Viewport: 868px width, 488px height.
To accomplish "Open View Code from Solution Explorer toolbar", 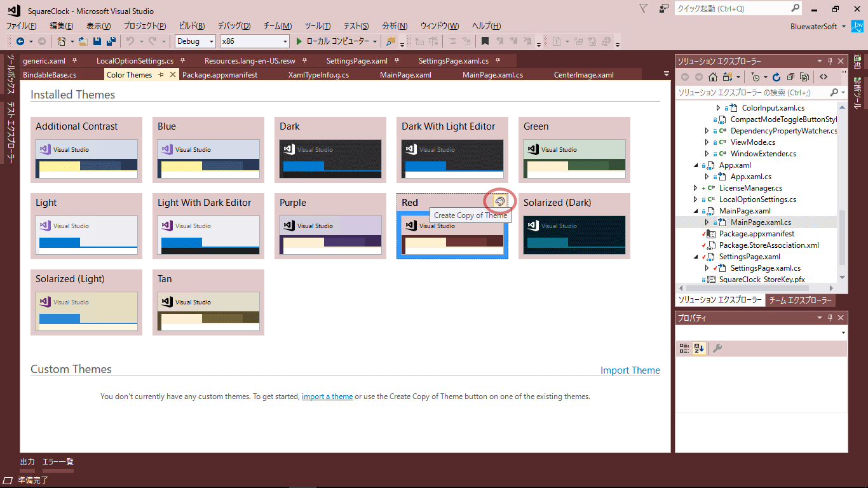I will [825, 76].
